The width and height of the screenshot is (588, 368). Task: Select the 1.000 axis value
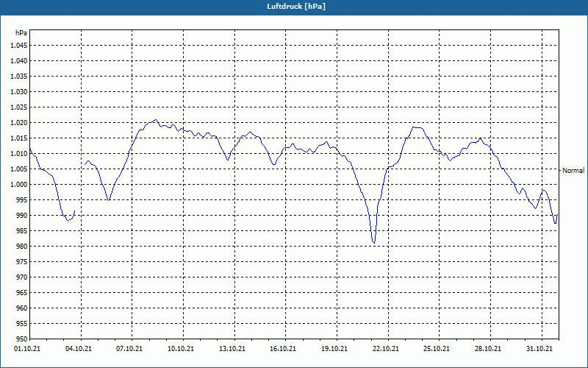tap(19, 185)
